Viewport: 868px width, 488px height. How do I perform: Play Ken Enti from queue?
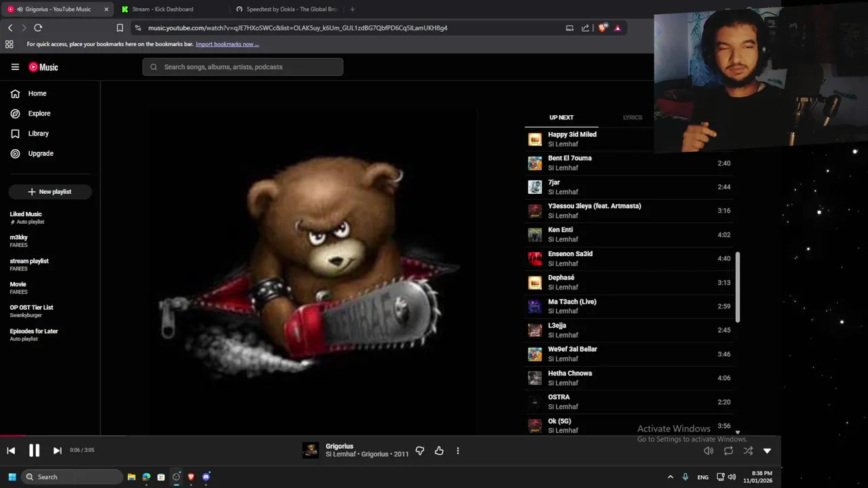coord(629,235)
